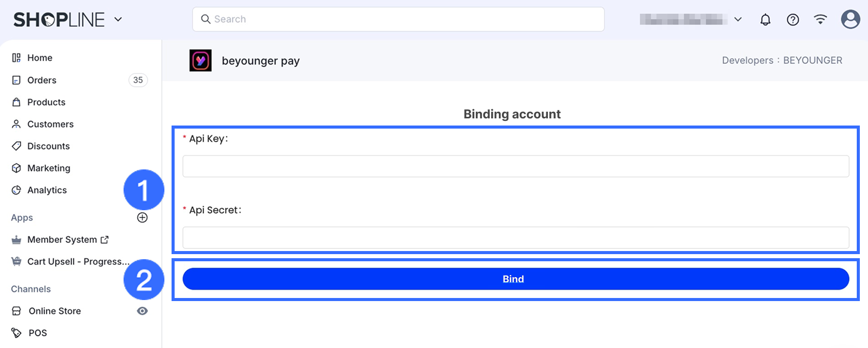Open Products in the sidebar
Image resolution: width=868 pixels, height=348 pixels.
pos(46,102)
